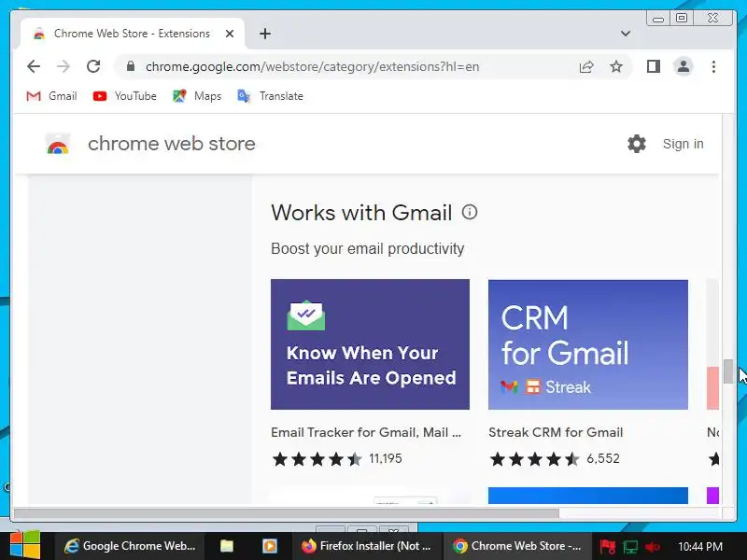The width and height of the screenshot is (747, 560).
Task: Close the Chrome Web Store tab
Action: (229, 34)
